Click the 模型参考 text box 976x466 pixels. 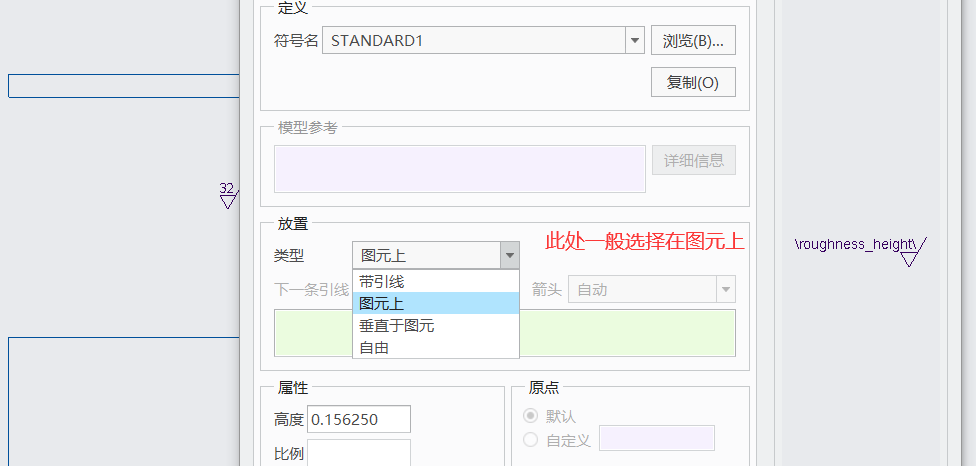point(460,169)
